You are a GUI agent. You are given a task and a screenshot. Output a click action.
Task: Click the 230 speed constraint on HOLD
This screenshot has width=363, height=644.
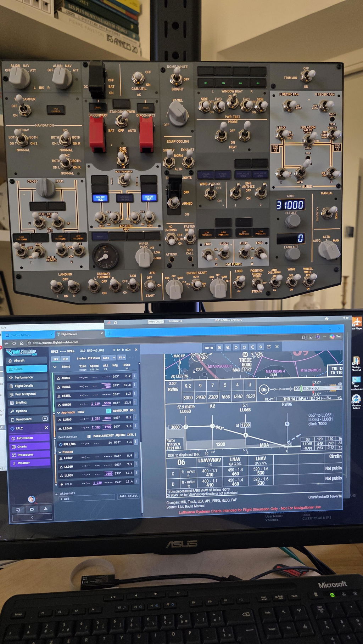97,483
